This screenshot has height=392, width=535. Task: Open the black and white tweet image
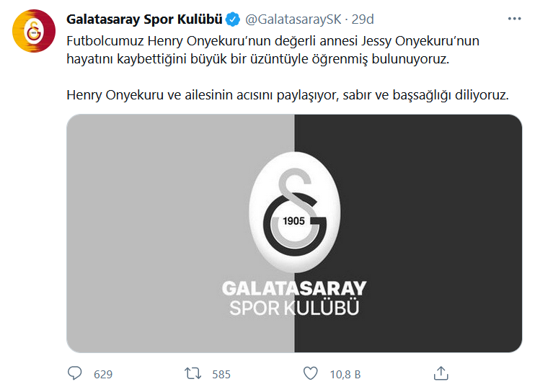pos(294,233)
